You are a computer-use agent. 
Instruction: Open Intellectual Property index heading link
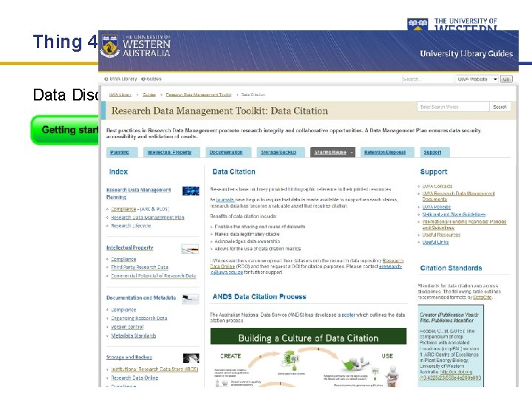[129, 248]
